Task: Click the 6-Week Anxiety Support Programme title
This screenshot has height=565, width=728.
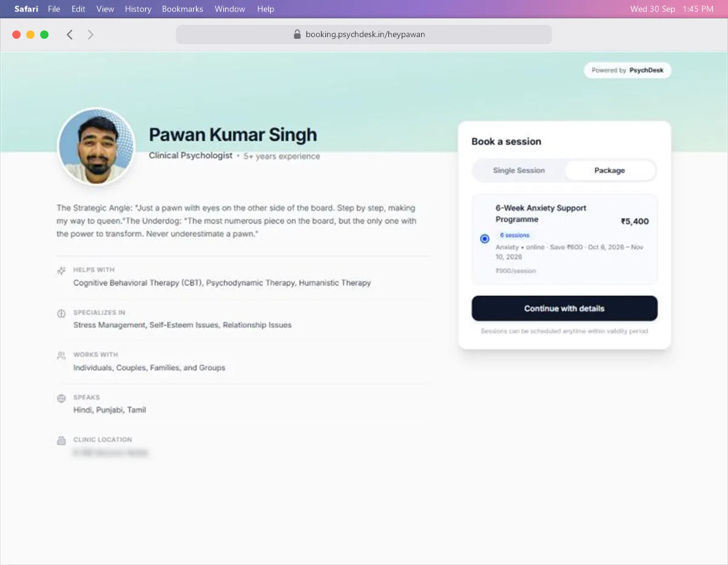Action: [x=541, y=213]
